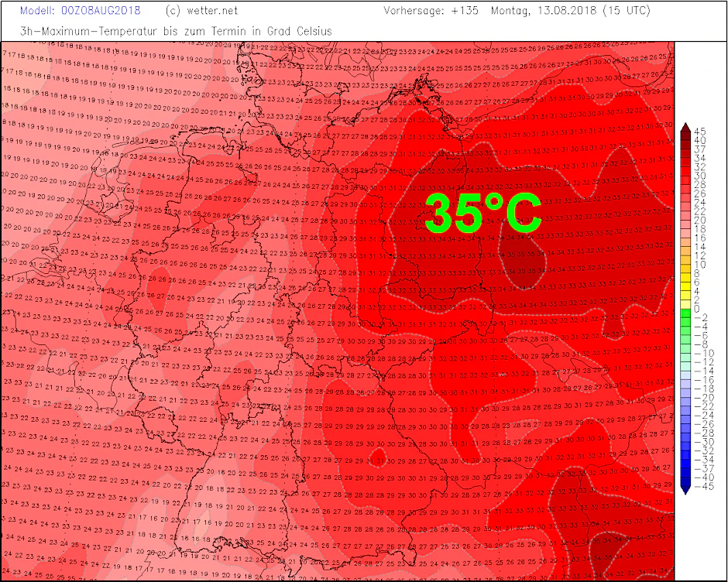The image size is (728, 582).
Task: Click the yellow segment of the color scale
Action: pos(685,287)
